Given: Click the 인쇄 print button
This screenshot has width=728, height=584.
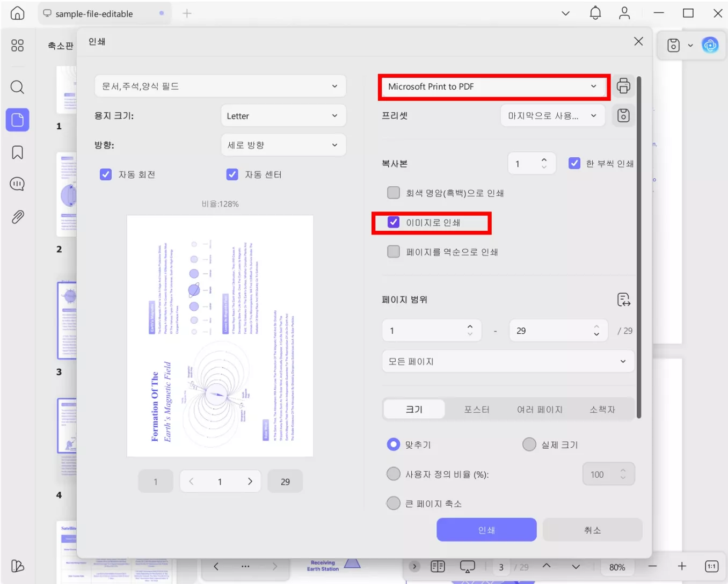Looking at the screenshot, I should [x=486, y=530].
